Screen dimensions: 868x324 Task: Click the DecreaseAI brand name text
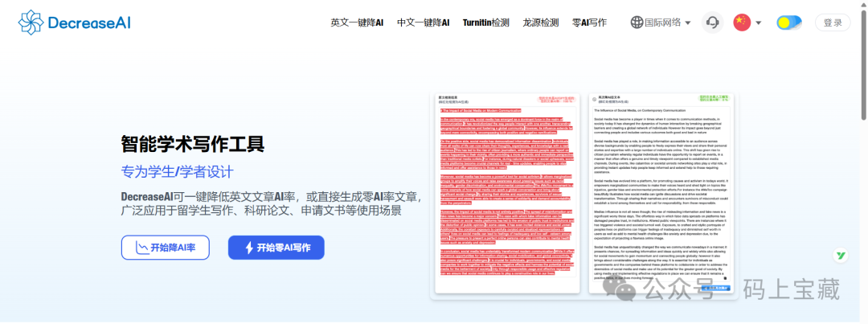89,23
